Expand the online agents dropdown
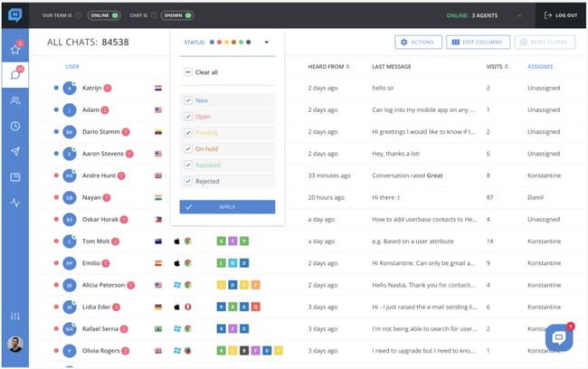The height and width of the screenshot is (369, 588). (x=519, y=15)
